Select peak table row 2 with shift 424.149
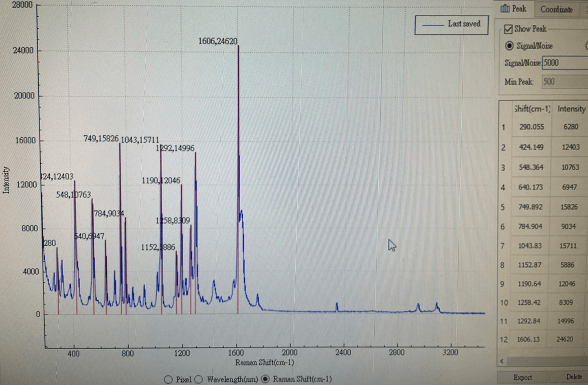 click(543, 147)
